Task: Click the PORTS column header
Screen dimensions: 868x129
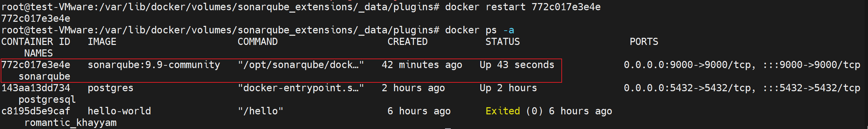Action: [x=644, y=42]
